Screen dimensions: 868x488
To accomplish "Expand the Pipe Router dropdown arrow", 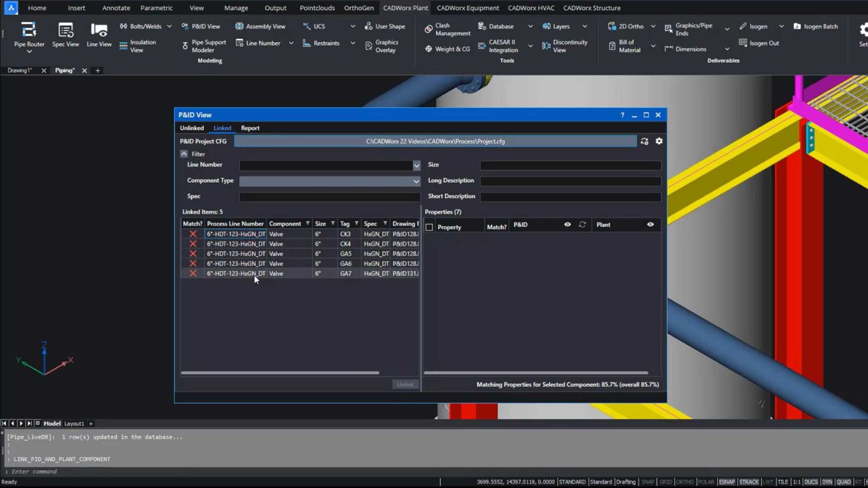I will [x=29, y=51].
